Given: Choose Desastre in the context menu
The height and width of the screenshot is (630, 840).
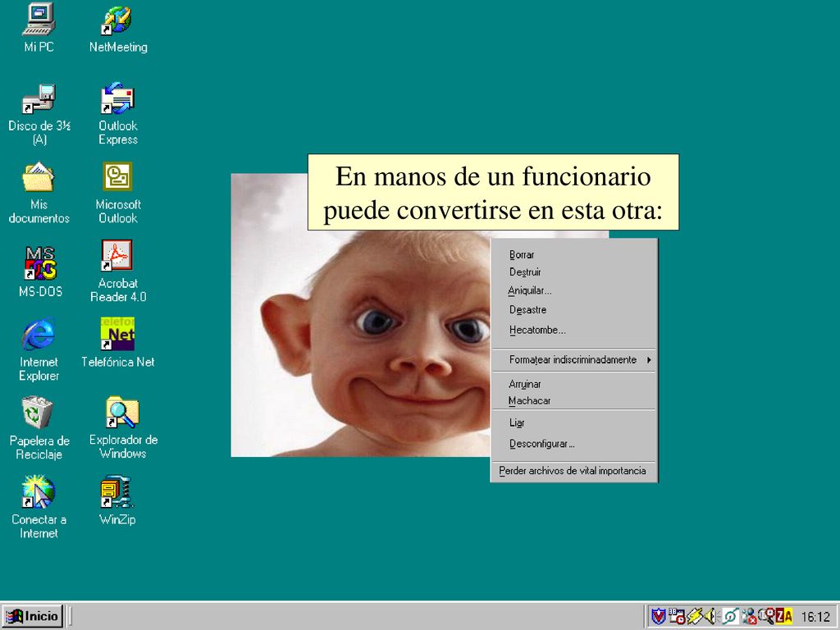Looking at the screenshot, I should pos(573,309).
